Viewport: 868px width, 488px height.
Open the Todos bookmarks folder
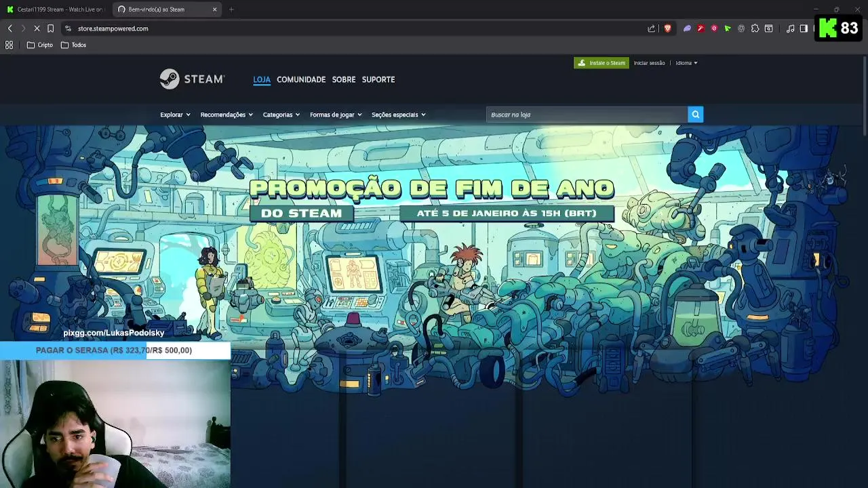[x=73, y=45]
